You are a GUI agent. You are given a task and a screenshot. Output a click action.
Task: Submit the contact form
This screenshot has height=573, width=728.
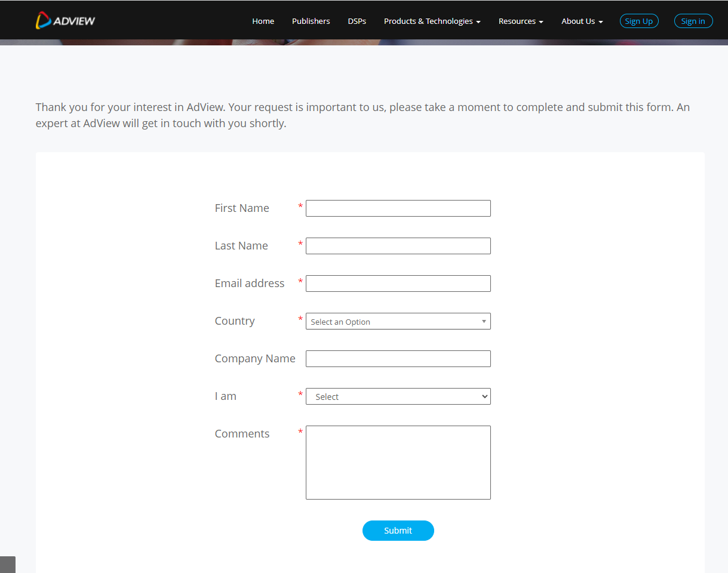pos(398,531)
